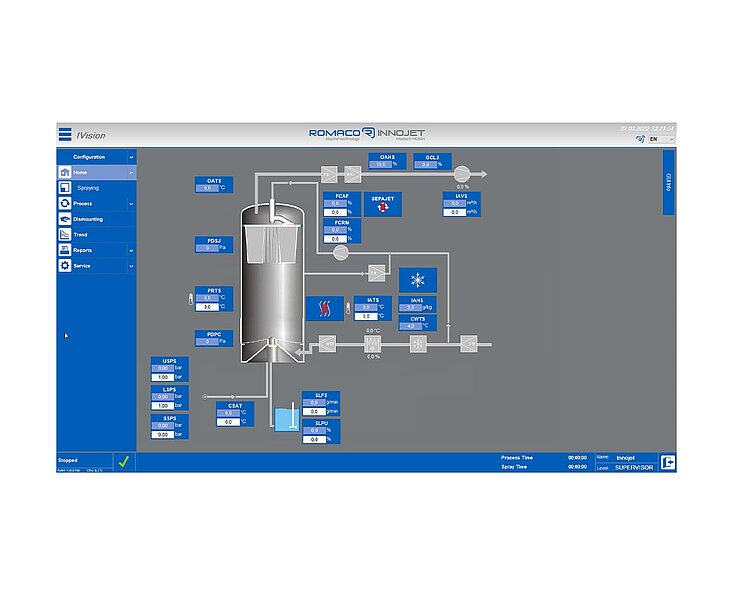This screenshot has height=595, width=733.
Task: Click the CWTS temperature tile
Action: pos(417,323)
